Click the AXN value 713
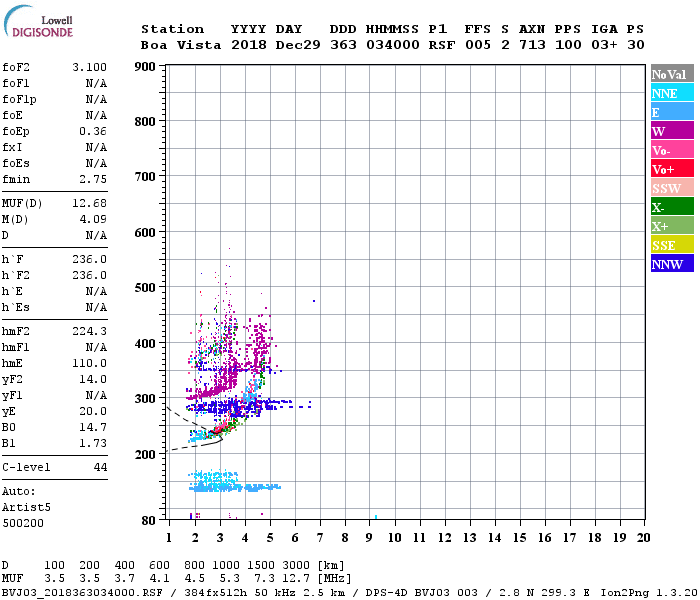 coord(532,45)
